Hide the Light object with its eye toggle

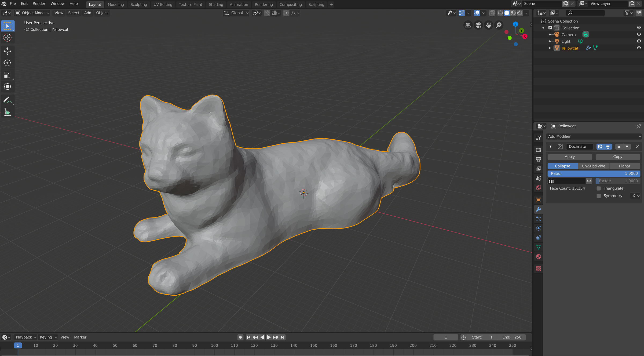click(639, 41)
